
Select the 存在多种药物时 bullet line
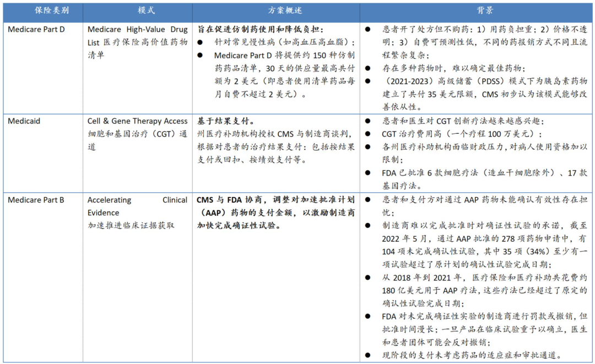tap(452, 68)
